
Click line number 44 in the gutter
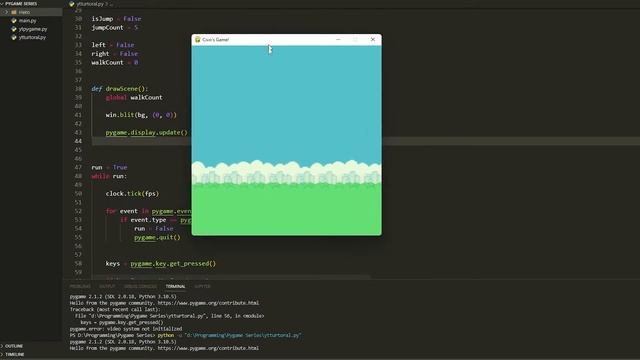pyautogui.click(x=78, y=141)
